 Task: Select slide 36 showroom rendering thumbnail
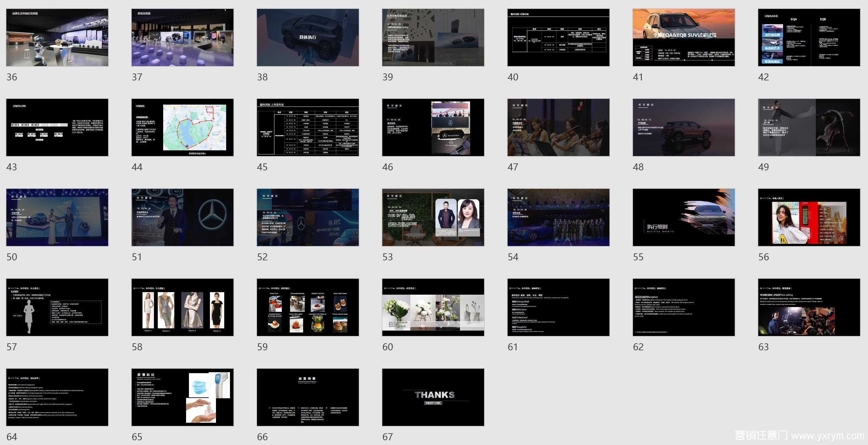[57, 38]
